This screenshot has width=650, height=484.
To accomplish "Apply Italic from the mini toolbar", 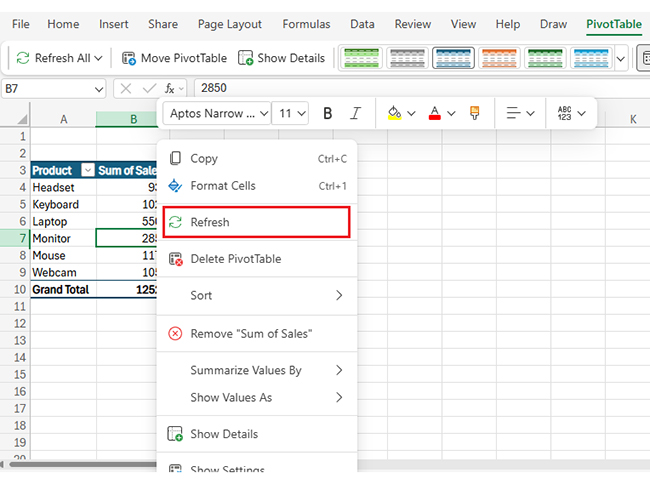I will tap(355, 113).
